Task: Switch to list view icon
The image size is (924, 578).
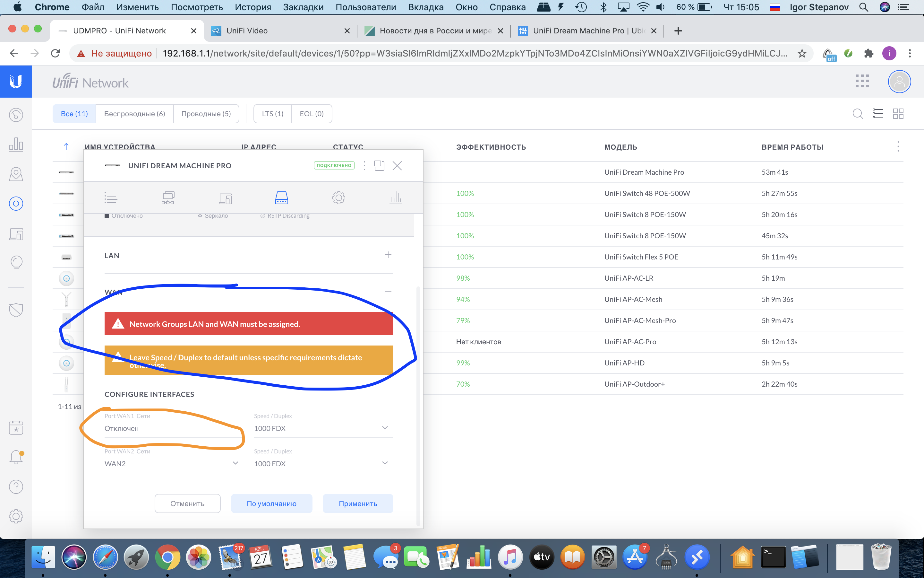Action: (x=878, y=114)
